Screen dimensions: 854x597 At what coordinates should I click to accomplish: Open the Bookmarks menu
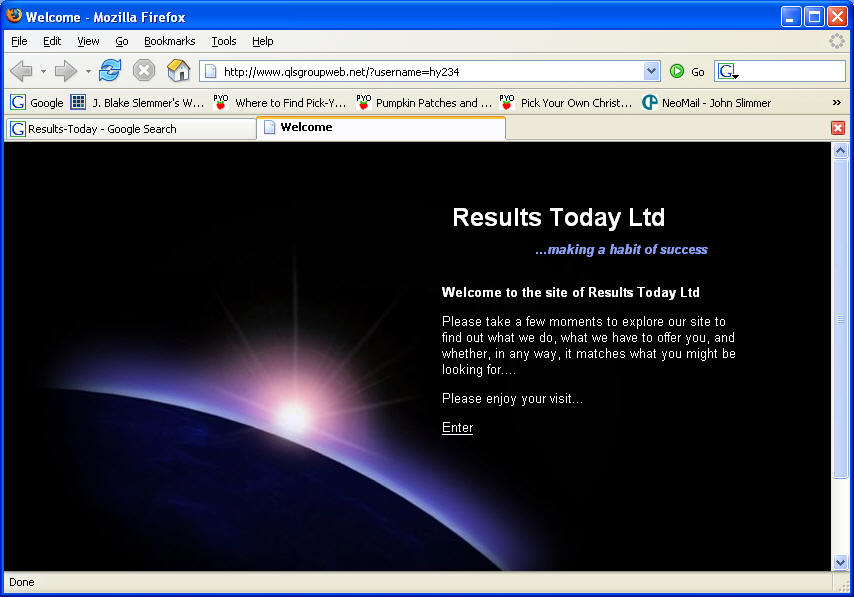[169, 41]
